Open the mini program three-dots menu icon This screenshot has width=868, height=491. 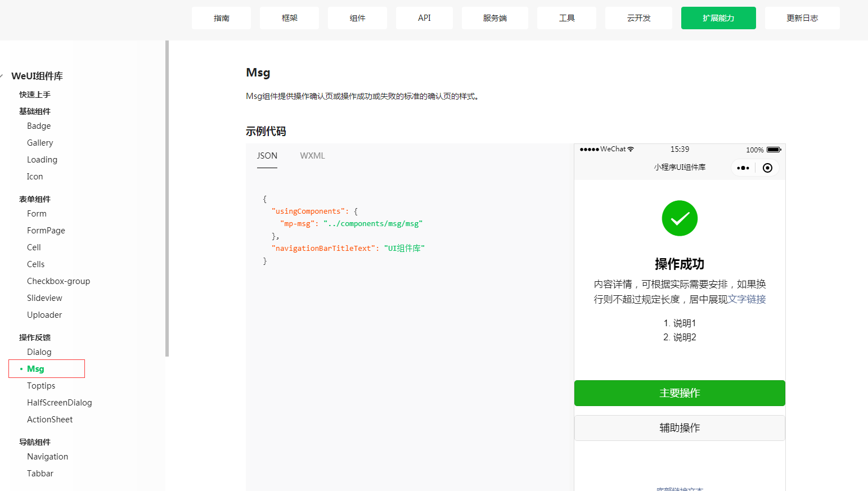743,168
